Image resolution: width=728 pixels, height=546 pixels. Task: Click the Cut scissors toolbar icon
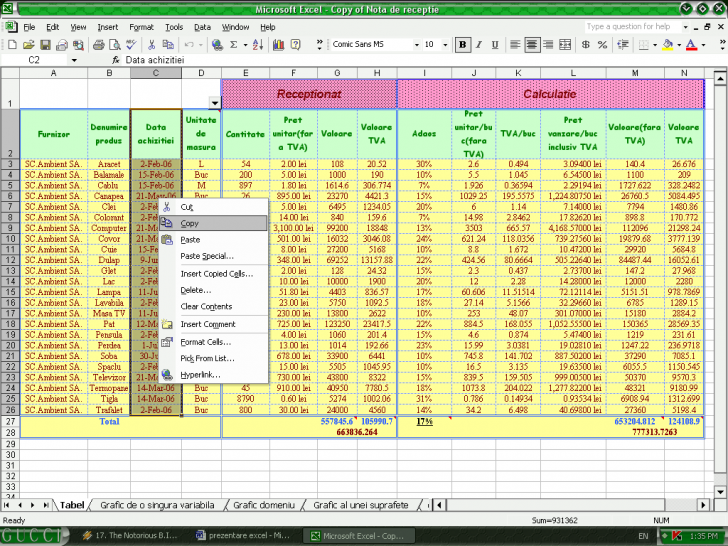151,45
